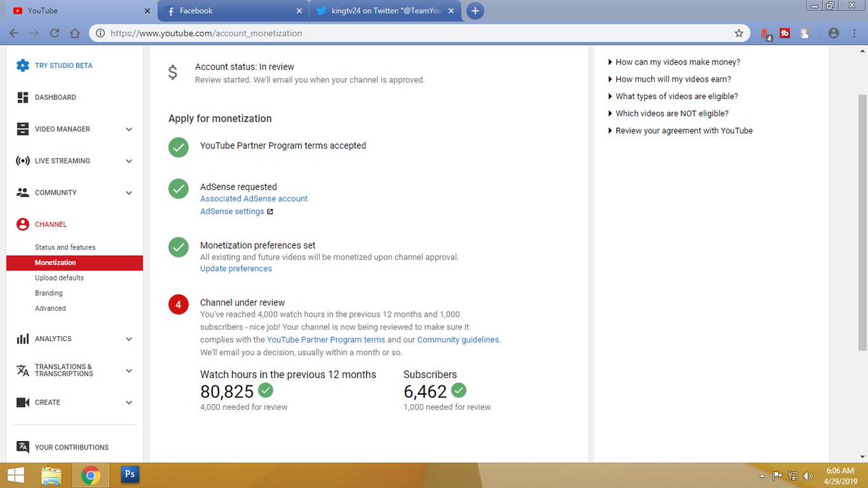
Task: Expand the Analytics section
Action: point(129,339)
